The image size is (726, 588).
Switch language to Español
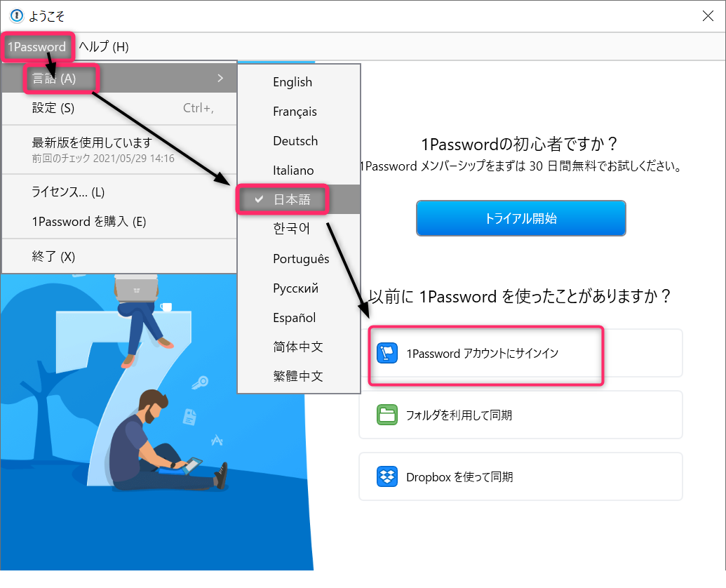pos(299,318)
